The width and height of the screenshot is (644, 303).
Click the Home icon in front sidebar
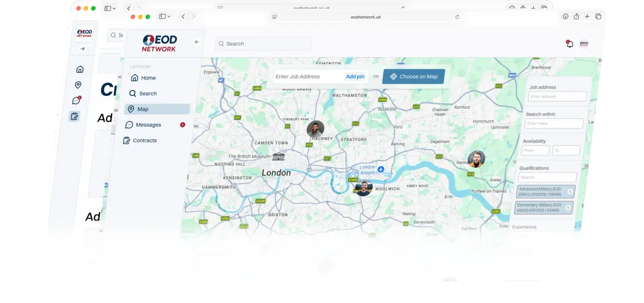[134, 78]
